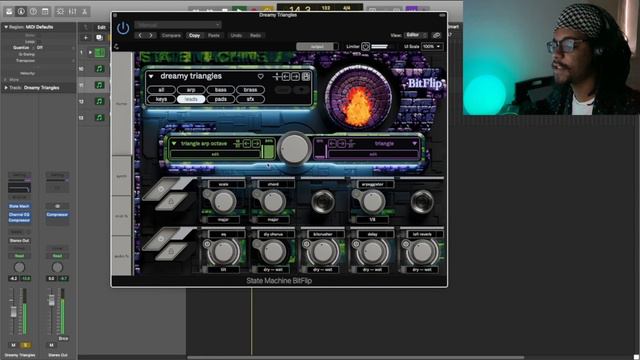Toggle the delay effect power button

point(356,244)
